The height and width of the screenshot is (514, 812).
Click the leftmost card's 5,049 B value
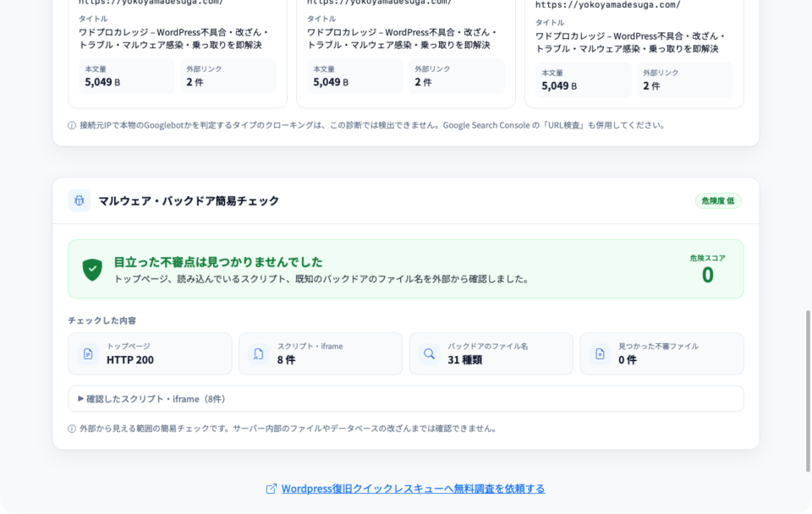102,82
